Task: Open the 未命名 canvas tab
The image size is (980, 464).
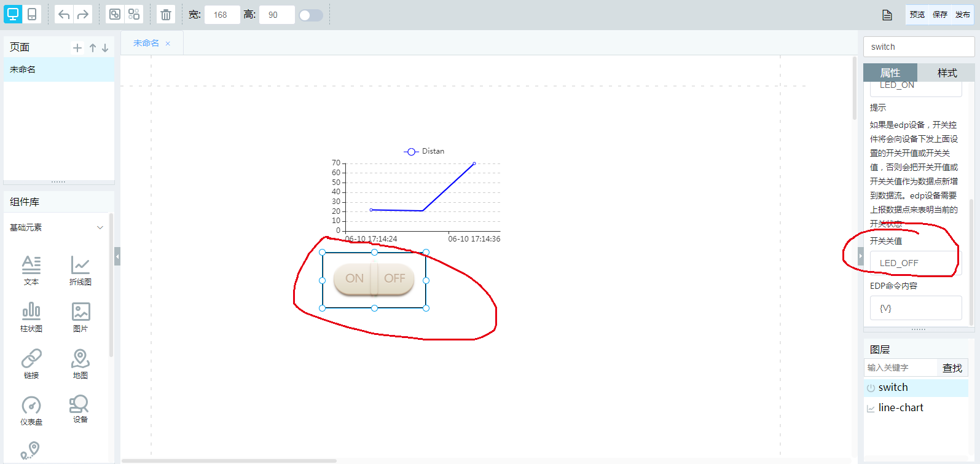Action: 146,43
